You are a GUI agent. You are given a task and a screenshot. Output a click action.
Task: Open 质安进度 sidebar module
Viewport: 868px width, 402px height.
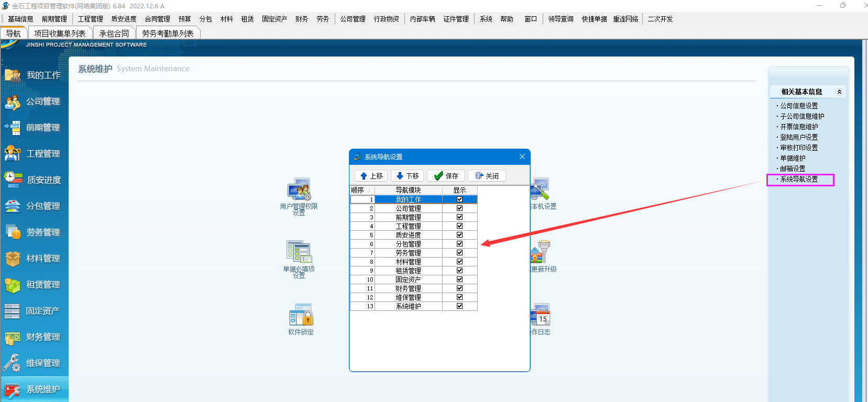(x=35, y=180)
